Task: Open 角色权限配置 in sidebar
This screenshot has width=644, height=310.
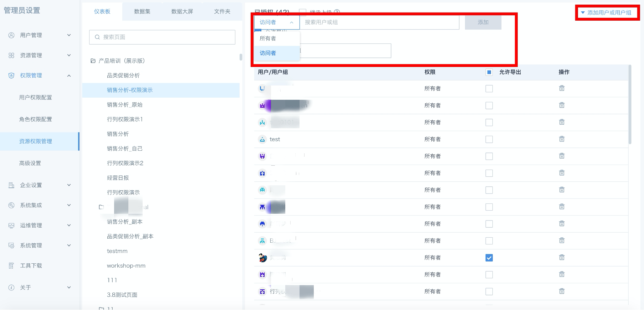Action: click(36, 119)
